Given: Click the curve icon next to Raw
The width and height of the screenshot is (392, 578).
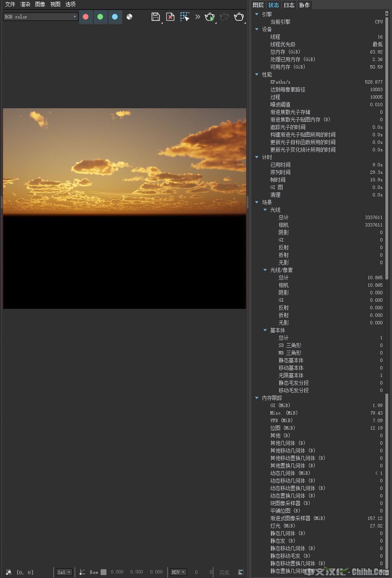Looking at the screenshot, I should pyautogui.click(x=82, y=572).
